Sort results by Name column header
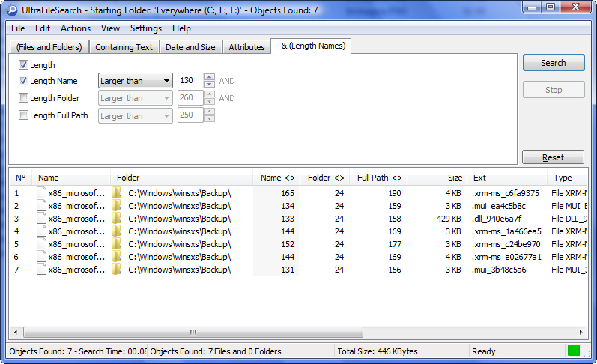 (71, 178)
